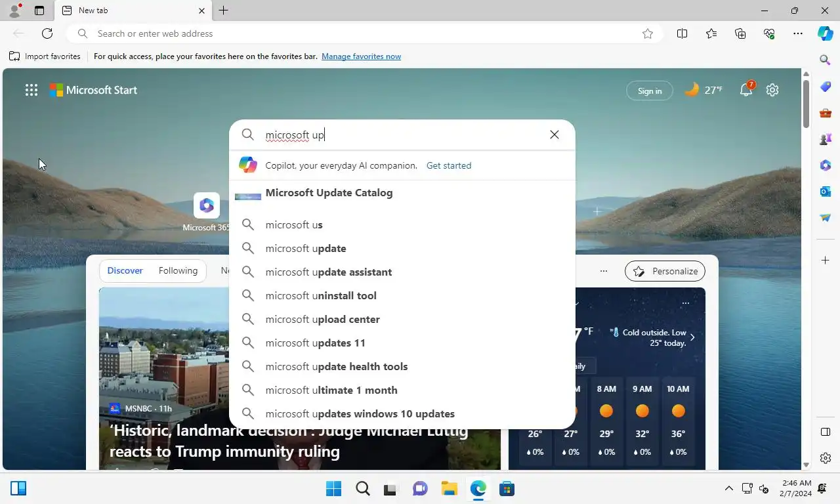Open the 27°F weather widget
This screenshot has height=504, width=840.
703,90
